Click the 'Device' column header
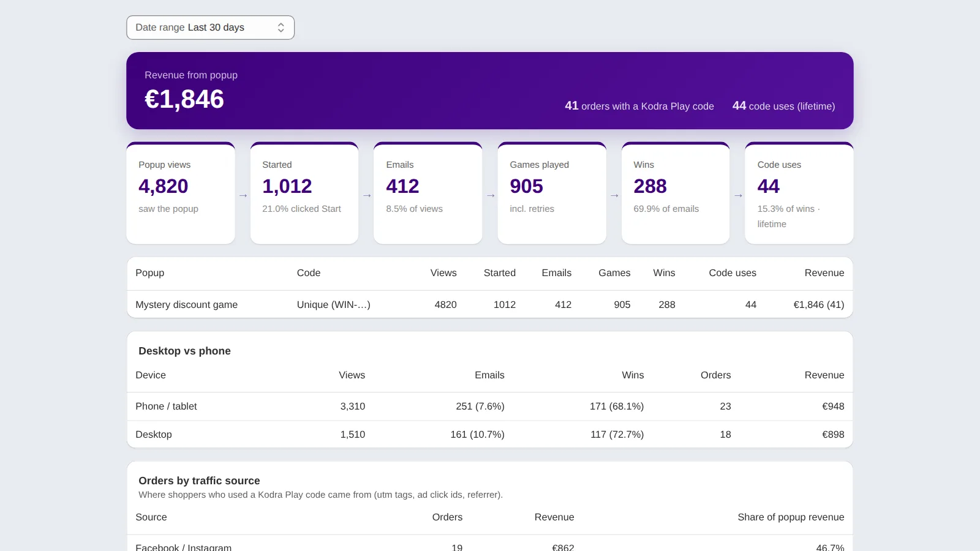 [151, 375]
